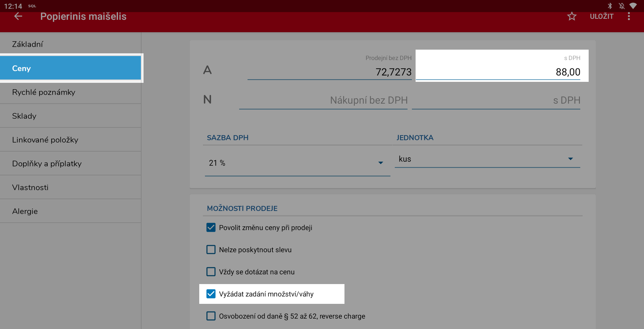The image size is (644, 329).
Task: Open the Sazba DPH 21 % dropdown
Action: [x=297, y=163]
